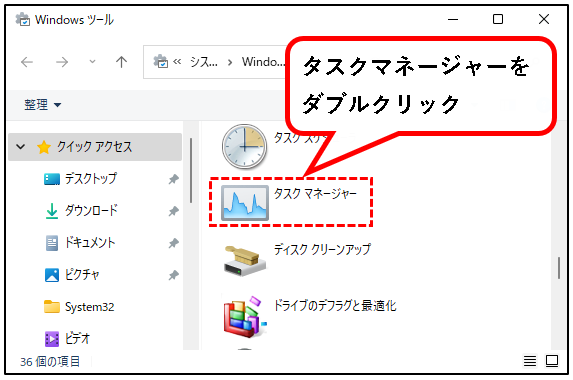The height and width of the screenshot is (380, 573).
Task: Close the Windows Tools window
Action: 544,19
